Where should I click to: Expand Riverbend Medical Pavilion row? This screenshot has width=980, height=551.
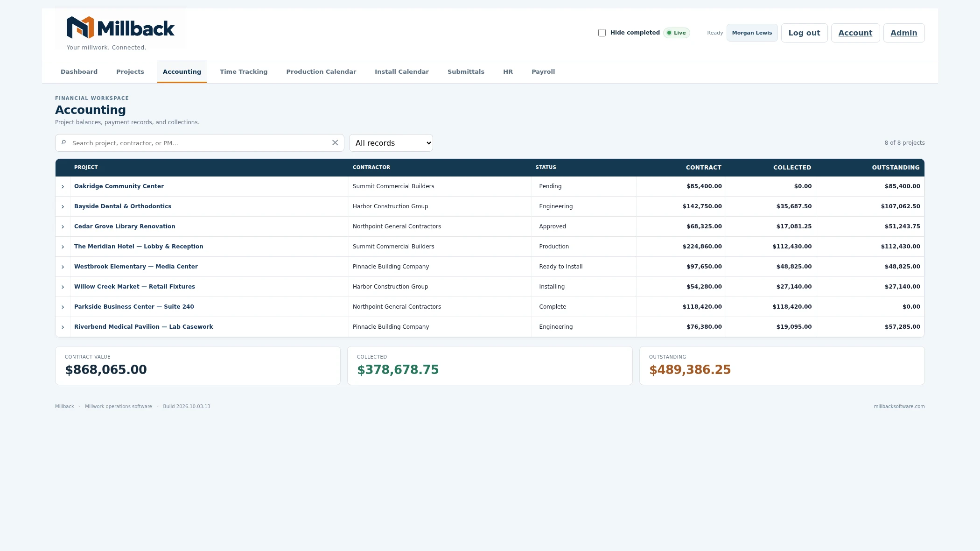(x=63, y=327)
